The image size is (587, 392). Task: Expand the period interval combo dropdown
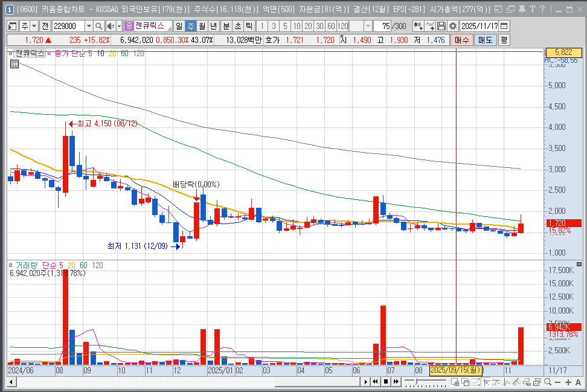pyautogui.click(x=368, y=26)
